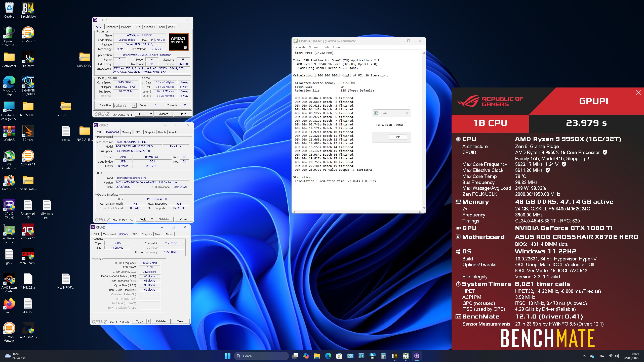Screen dimensions: 644x362
Task: Close the Finish dialog with X
Action: pyautogui.click(x=407, y=113)
